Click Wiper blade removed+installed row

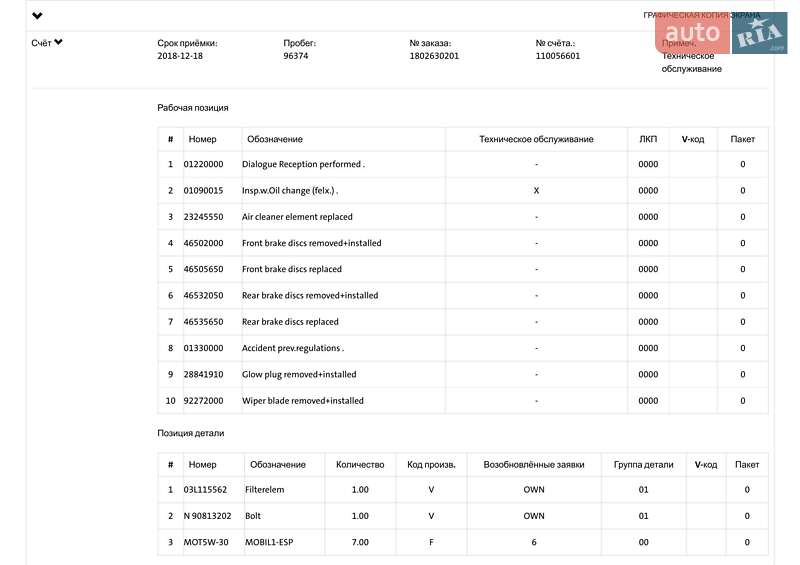tap(463, 401)
